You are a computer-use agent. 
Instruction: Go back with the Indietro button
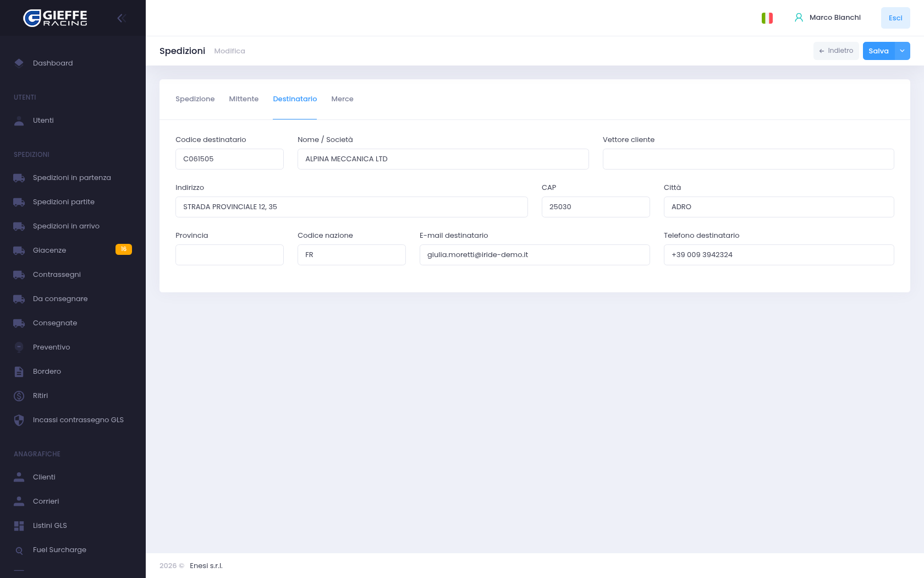[836, 51]
